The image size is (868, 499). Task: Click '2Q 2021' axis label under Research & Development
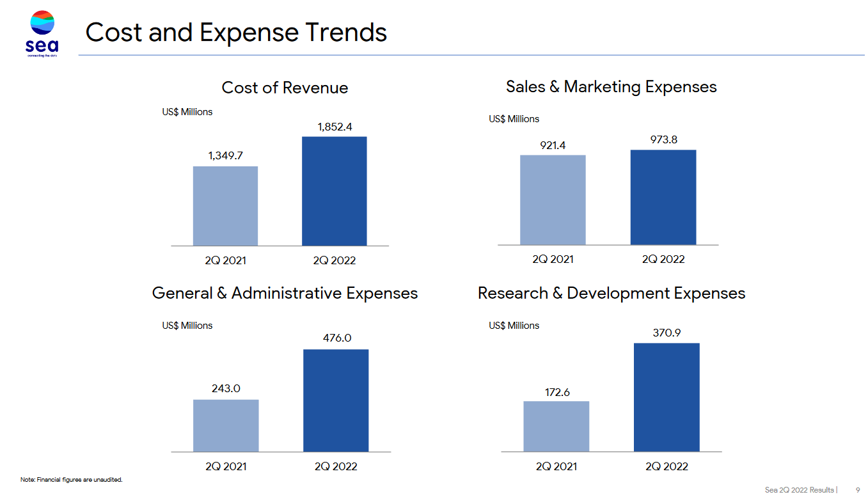coord(557,466)
